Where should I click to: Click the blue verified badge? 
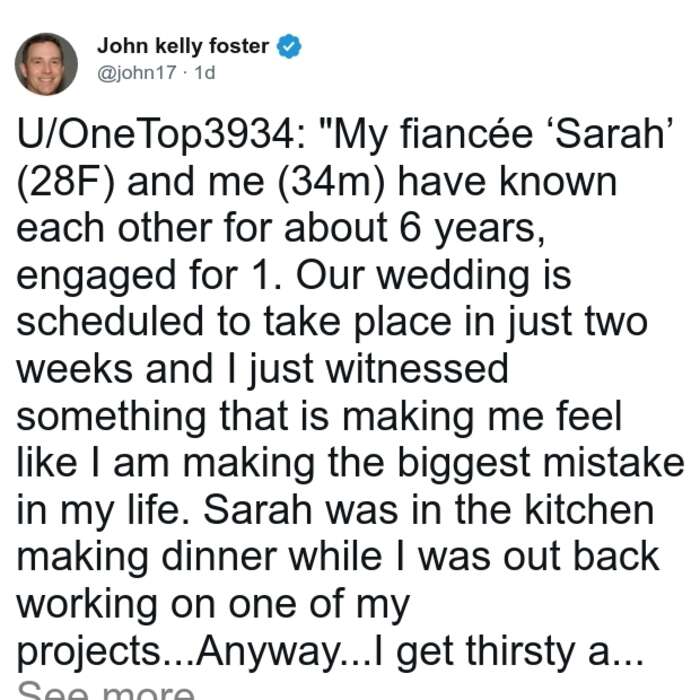pyautogui.click(x=289, y=46)
